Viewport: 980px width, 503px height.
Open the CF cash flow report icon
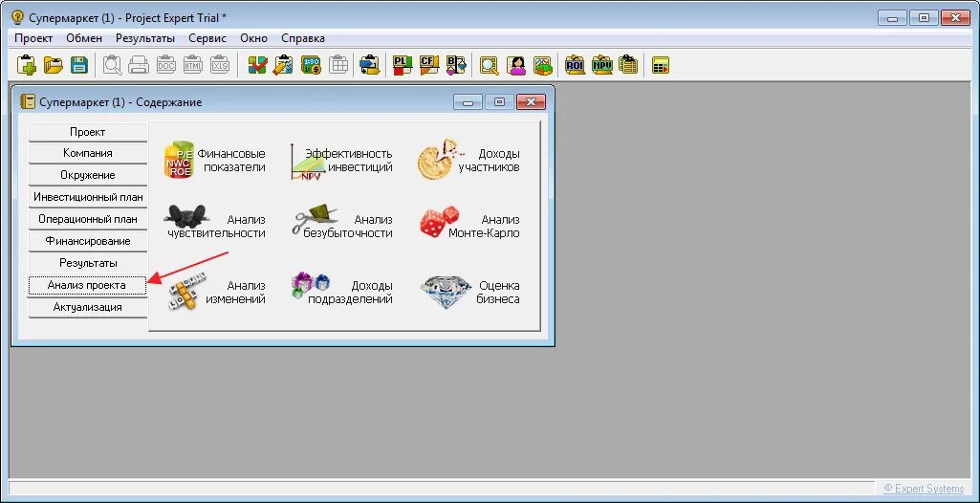(x=428, y=65)
